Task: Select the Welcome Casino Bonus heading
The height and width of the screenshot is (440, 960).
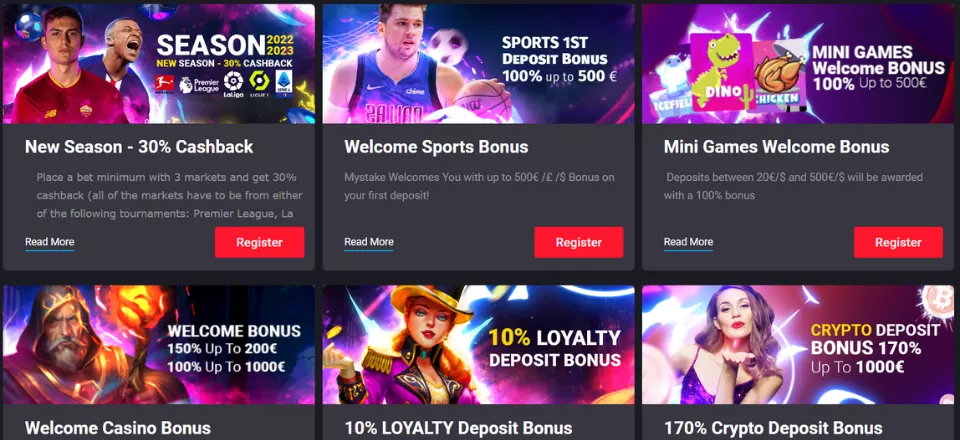Action: click(x=118, y=428)
